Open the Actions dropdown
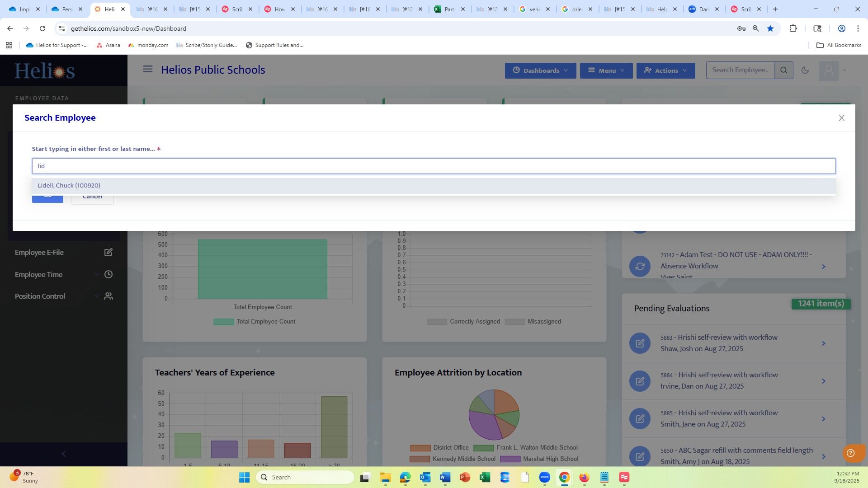Viewport: 868px width, 488px height. coord(665,70)
